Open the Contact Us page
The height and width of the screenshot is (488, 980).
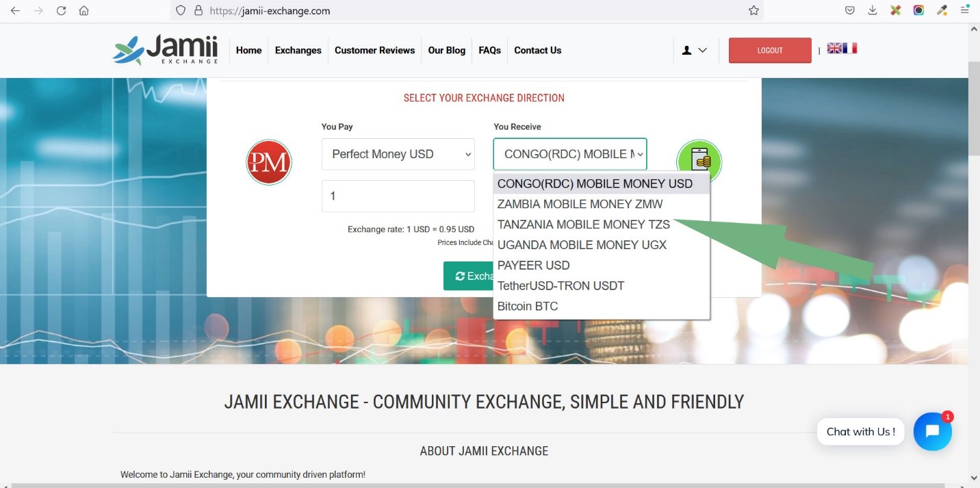tap(538, 51)
